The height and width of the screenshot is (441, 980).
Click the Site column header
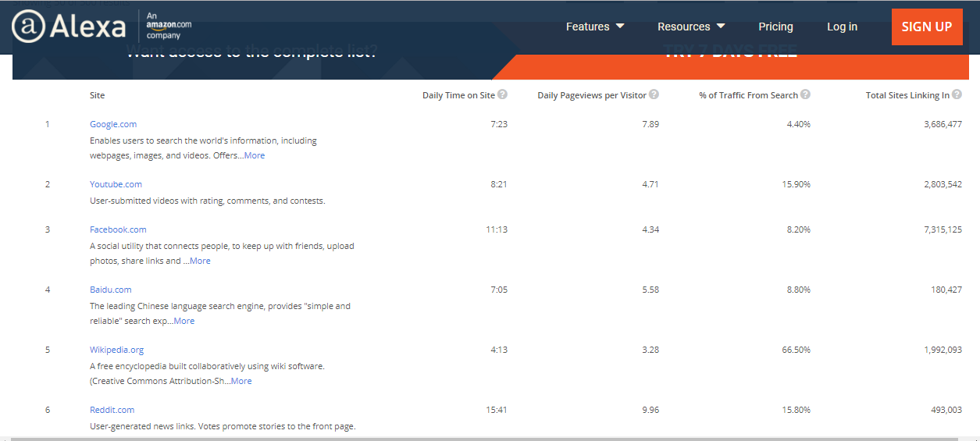(97, 95)
